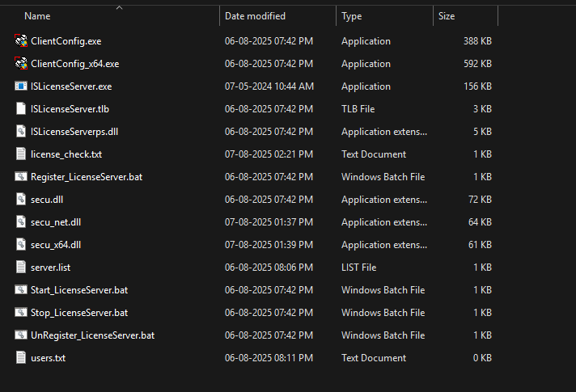Select the secu_x64.dll file name

(x=56, y=245)
